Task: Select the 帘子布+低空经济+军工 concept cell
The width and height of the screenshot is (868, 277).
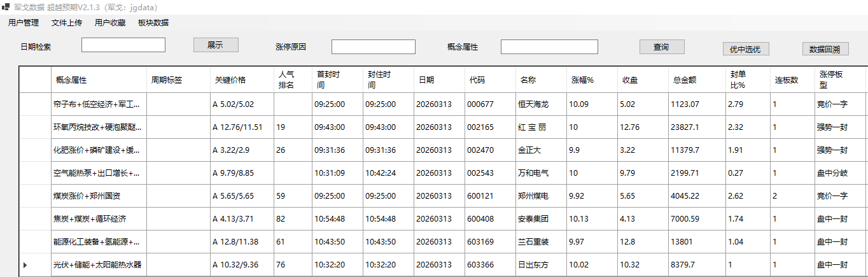Action: pyautogui.click(x=99, y=104)
